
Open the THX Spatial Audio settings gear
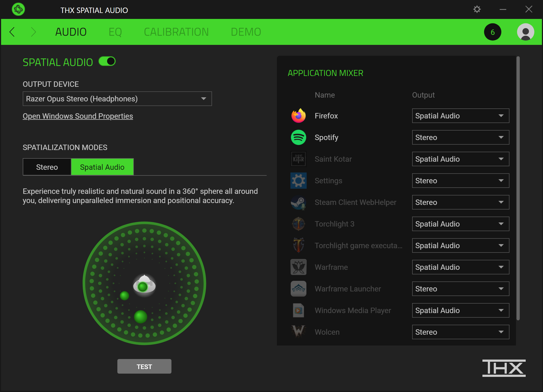point(477,9)
